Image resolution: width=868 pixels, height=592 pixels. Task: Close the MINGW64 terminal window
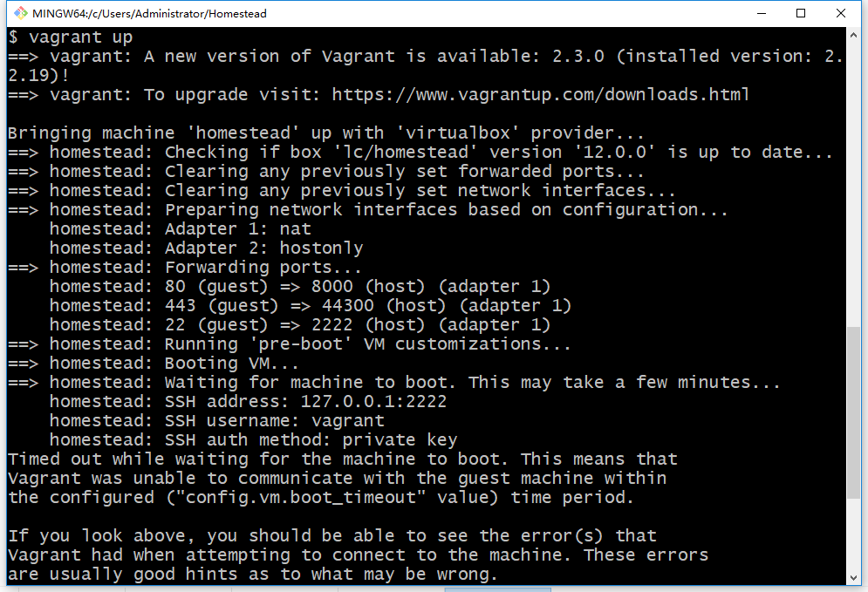tap(841, 13)
